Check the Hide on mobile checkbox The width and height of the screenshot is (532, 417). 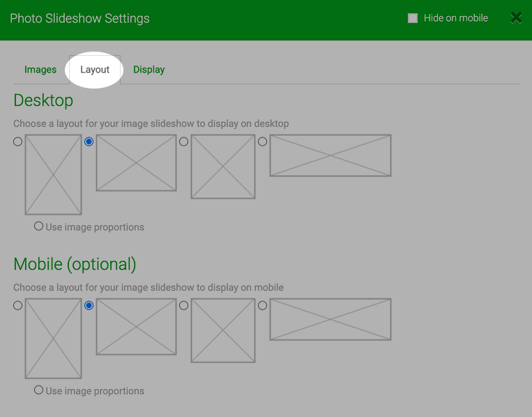[x=413, y=18]
